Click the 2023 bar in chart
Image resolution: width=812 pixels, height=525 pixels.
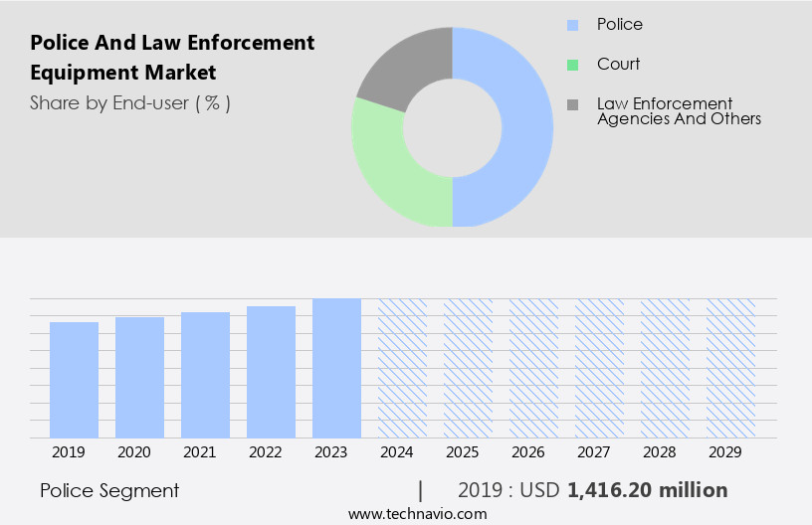[336, 368]
